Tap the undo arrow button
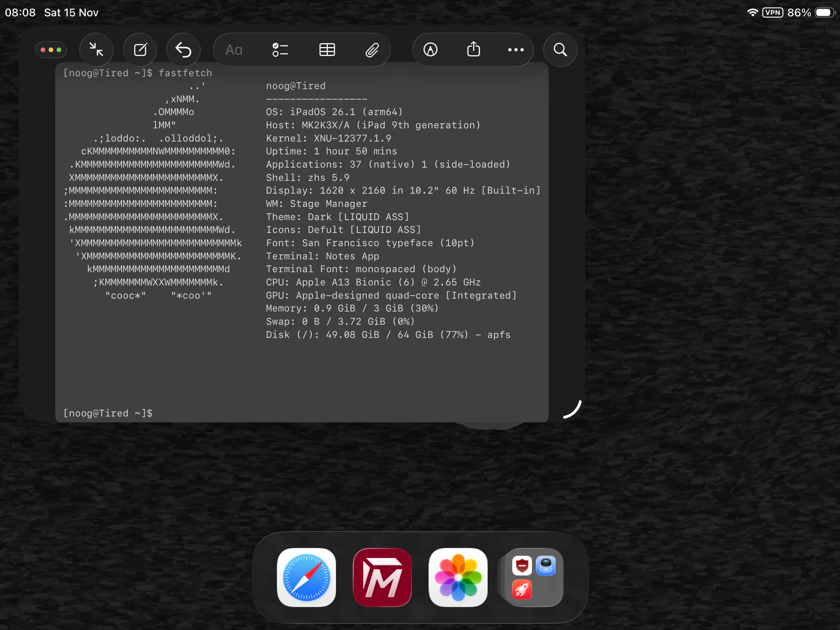This screenshot has height=630, width=840. [x=183, y=50]
